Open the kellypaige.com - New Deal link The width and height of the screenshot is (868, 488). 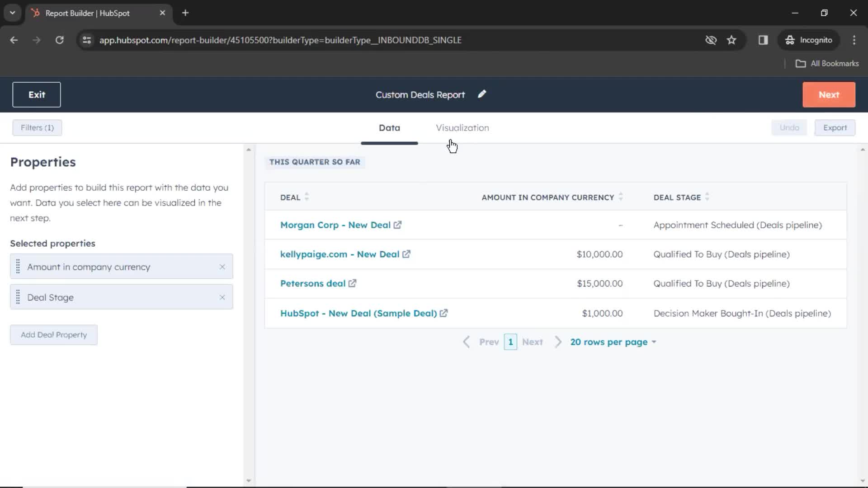[340, 254]
